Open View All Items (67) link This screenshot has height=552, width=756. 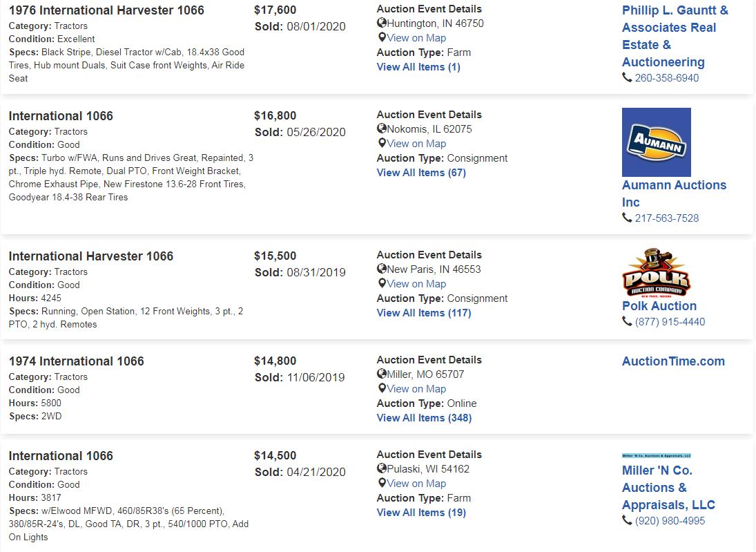(x=421, y=173)
